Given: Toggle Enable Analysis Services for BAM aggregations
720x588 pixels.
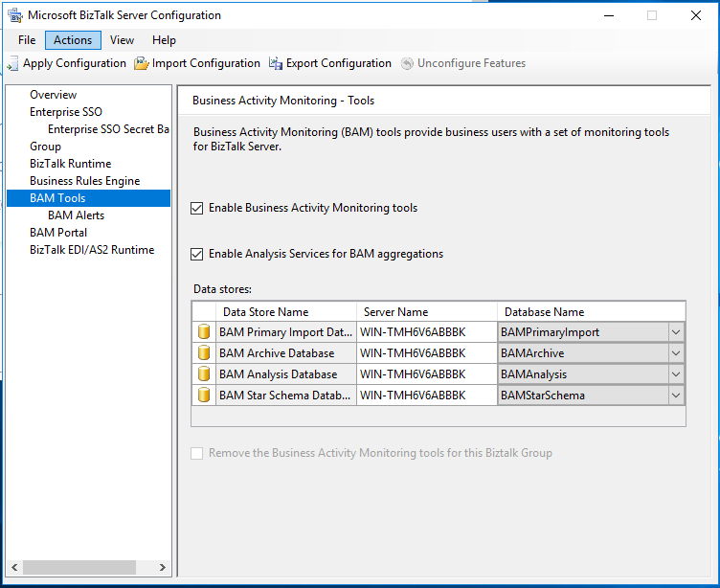Looking at the screenshot, I should (x=197, y=254).
